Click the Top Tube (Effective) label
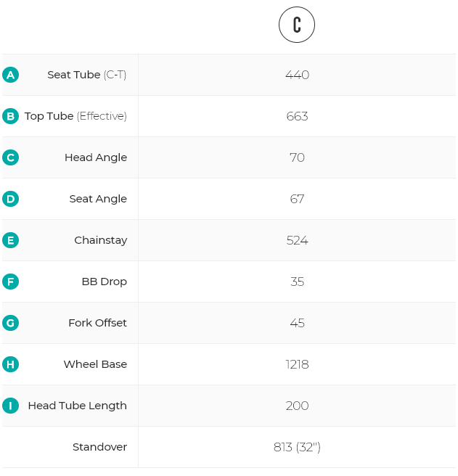Image resolution: width=458 pixels, height=476 pixels. 75,116
